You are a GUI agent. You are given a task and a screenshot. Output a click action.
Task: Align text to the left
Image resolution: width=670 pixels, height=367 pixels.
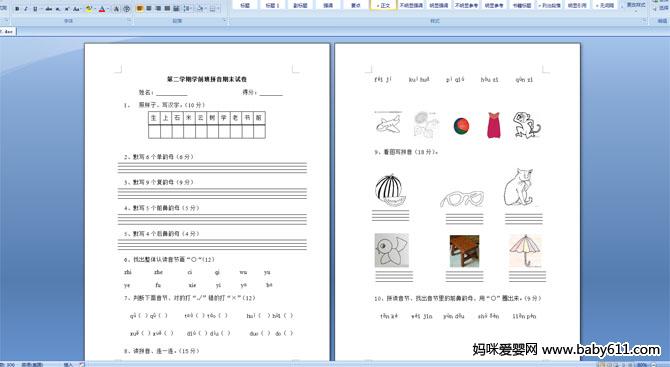(140, 9)
